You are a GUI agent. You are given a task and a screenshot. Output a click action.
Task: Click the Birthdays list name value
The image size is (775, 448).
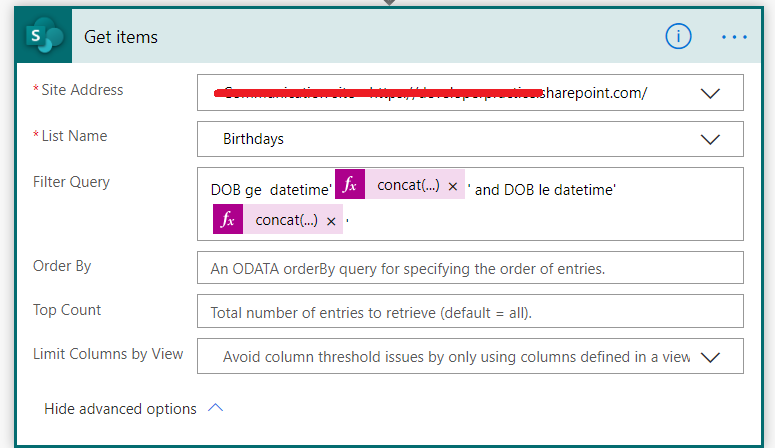coord(253,139)
